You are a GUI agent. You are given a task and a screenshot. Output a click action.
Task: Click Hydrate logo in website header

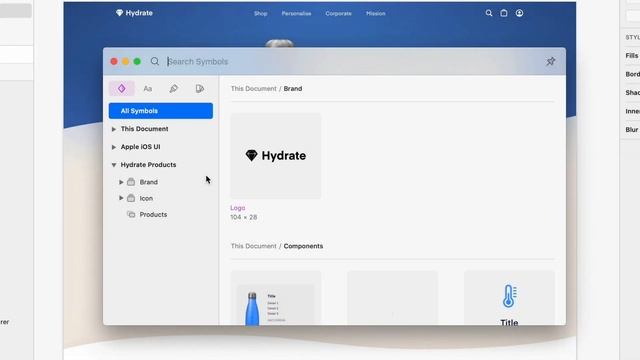point(134,13)
